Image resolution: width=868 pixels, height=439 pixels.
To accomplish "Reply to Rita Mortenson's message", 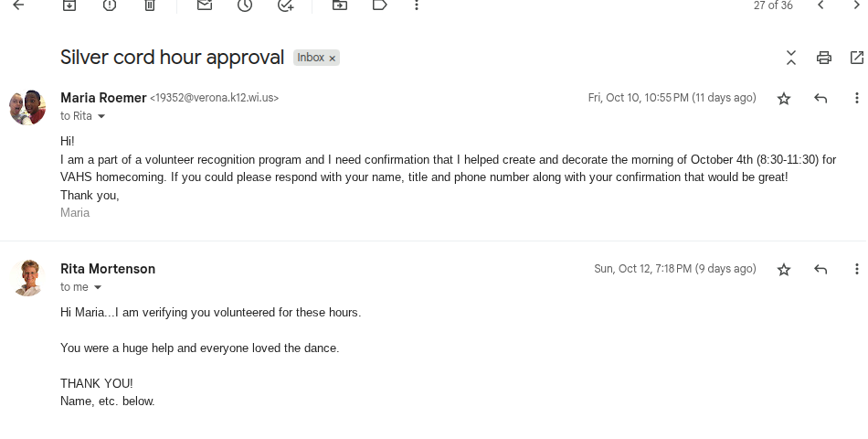I will click(x=820, y=269).
